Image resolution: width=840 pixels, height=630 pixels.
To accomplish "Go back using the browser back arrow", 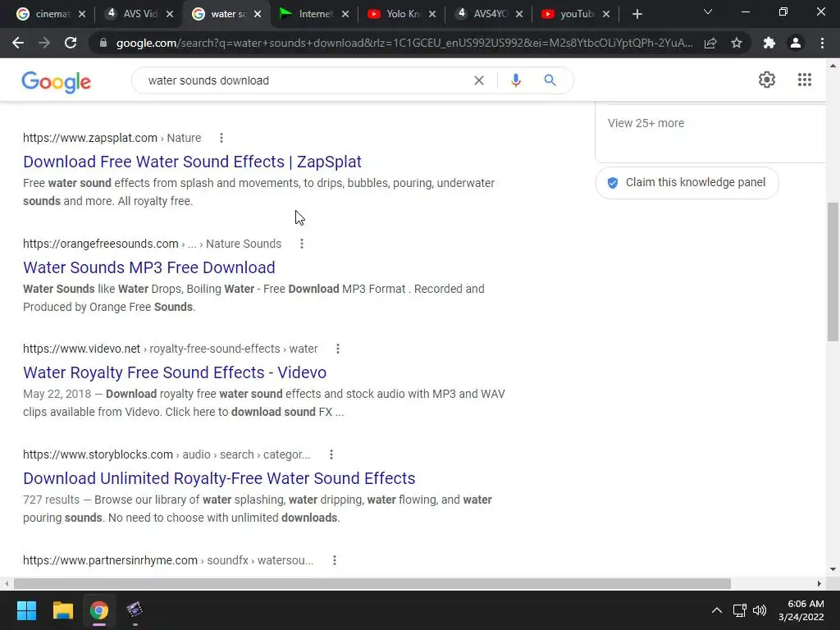I will tap(18, 43).
